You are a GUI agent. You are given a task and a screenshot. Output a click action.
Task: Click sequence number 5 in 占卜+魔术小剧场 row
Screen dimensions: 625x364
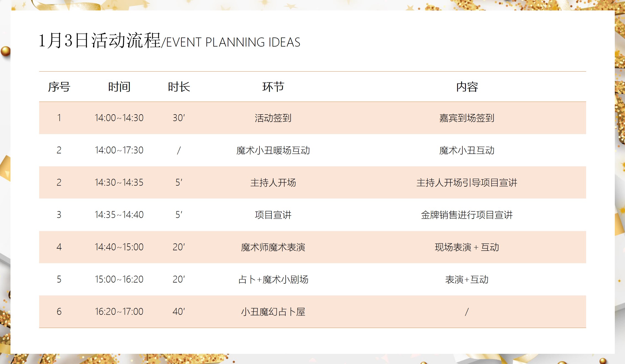pyautogui.click(x=59, y=279)
